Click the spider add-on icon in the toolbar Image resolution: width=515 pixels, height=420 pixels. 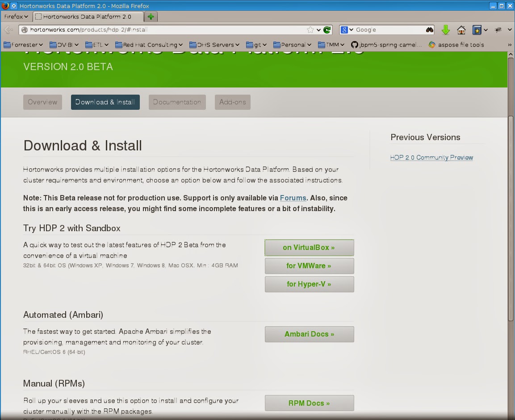498,30
